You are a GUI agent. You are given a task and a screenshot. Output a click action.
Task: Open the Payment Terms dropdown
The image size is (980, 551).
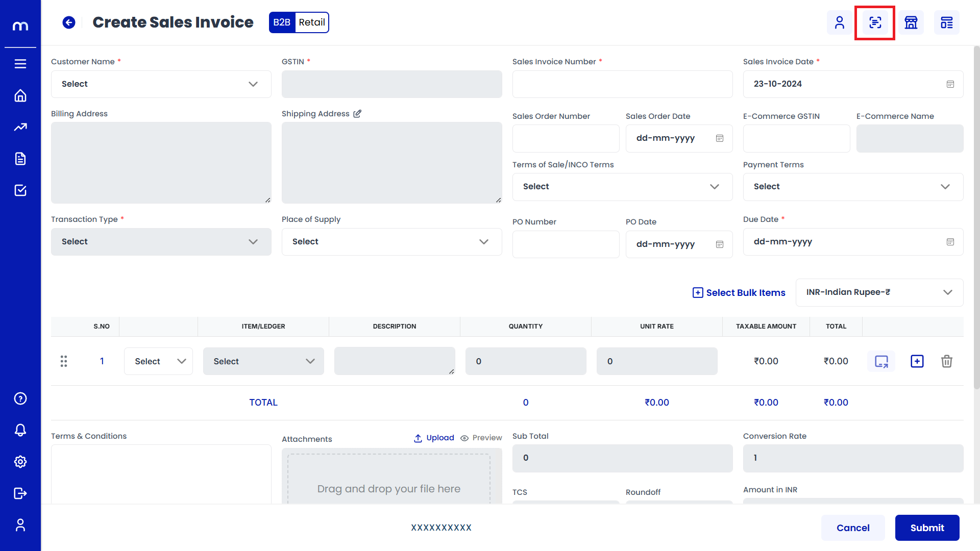(x=853, y=187)
